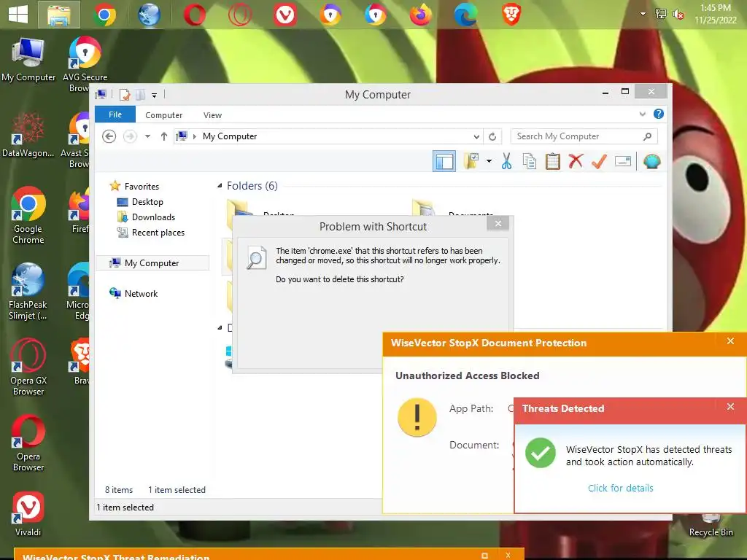Open the Windows Start button
The height and width of the screenshot is (560, 747).
(x=18, y=15)
